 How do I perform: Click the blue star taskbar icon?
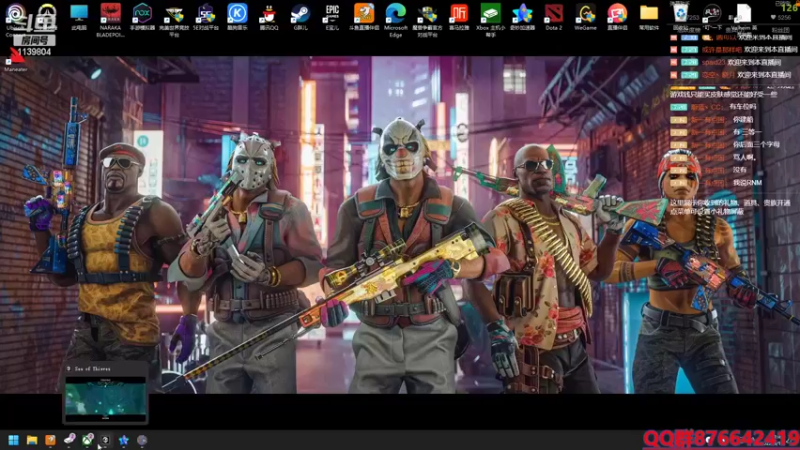[123, 440]
